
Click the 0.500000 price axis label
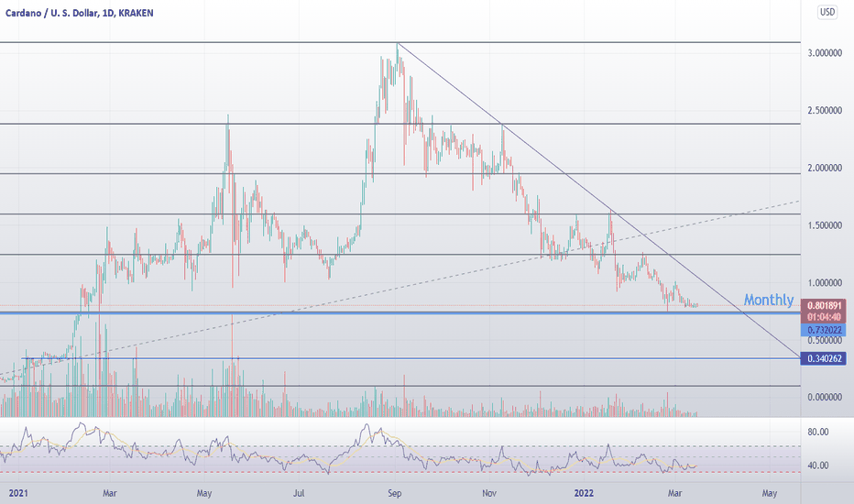(x=825, y=341)
